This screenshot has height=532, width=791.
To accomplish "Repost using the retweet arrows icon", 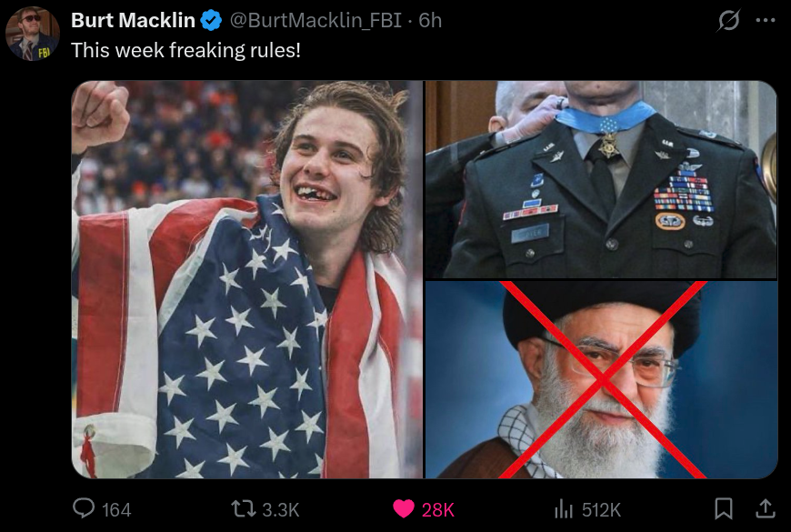I will click(x=244, y=508).
